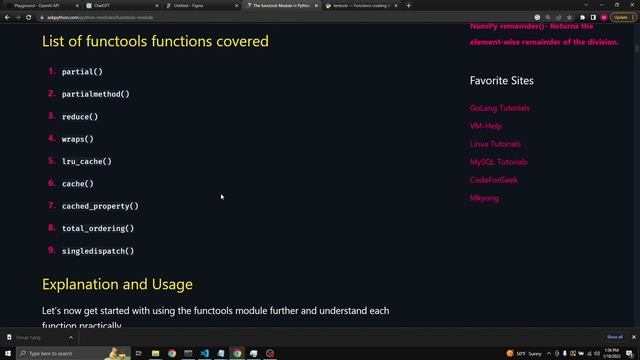Click the downloaded png file in download bar
Viewport: 640px width, 360px height.
click(33, 338)
